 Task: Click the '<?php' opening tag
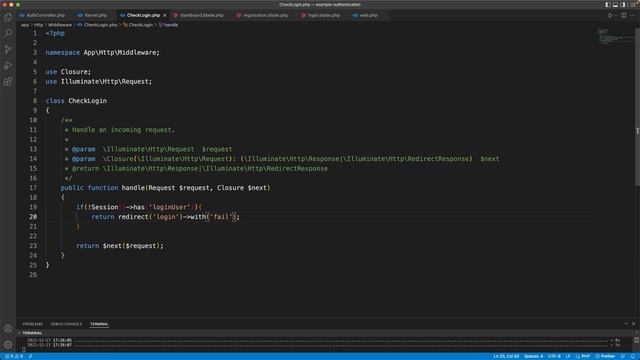55,33
